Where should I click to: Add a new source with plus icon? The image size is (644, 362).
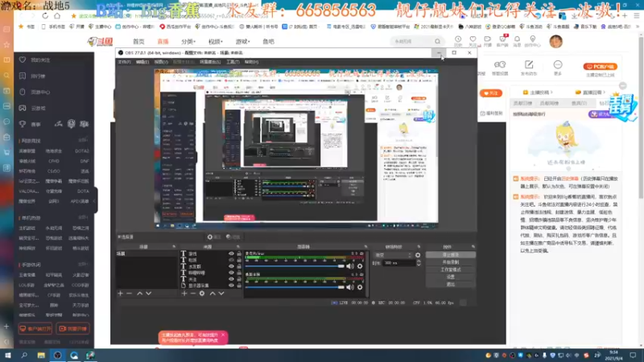pos(184,294)
